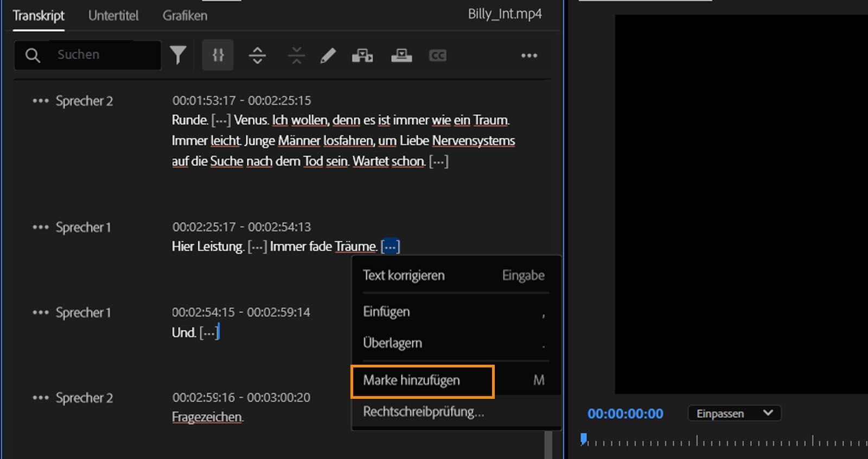This screenshot has width=868, height=459.
Task: Click the highlighted pause marker after Träume
Action: pos(391,247)
